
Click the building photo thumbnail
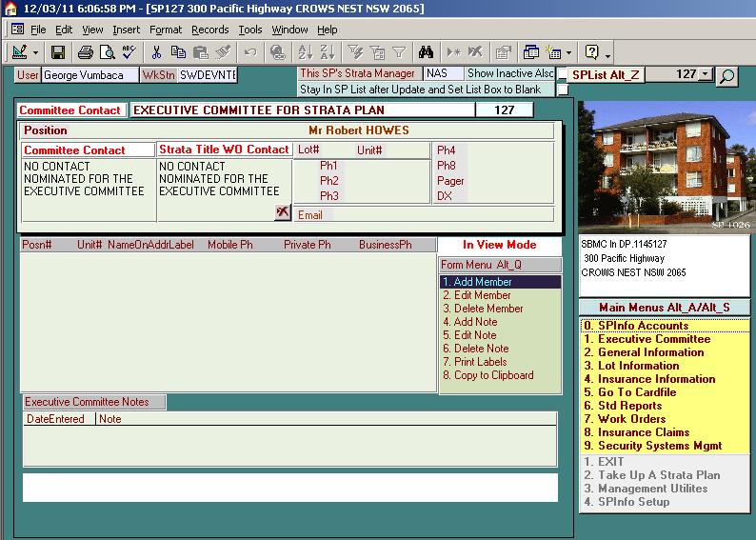point(665,162)
